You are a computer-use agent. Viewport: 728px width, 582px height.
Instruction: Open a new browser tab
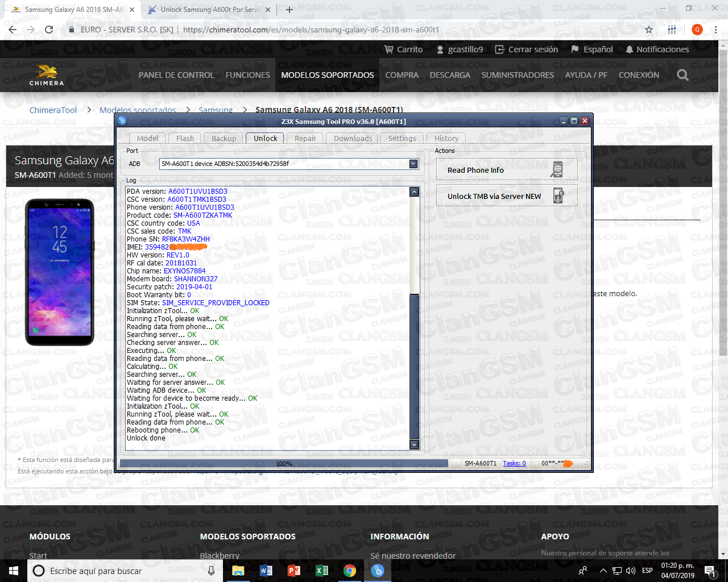(289, 10)
